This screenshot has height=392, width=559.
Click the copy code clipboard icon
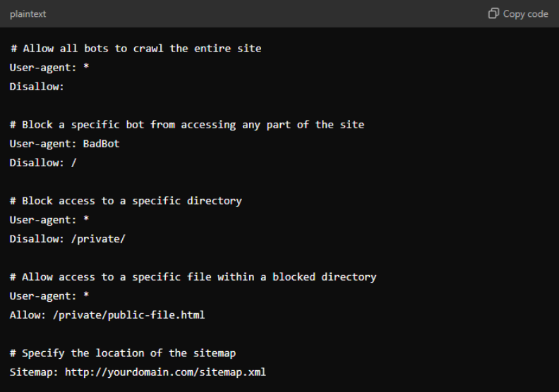(x=493, y=14)
